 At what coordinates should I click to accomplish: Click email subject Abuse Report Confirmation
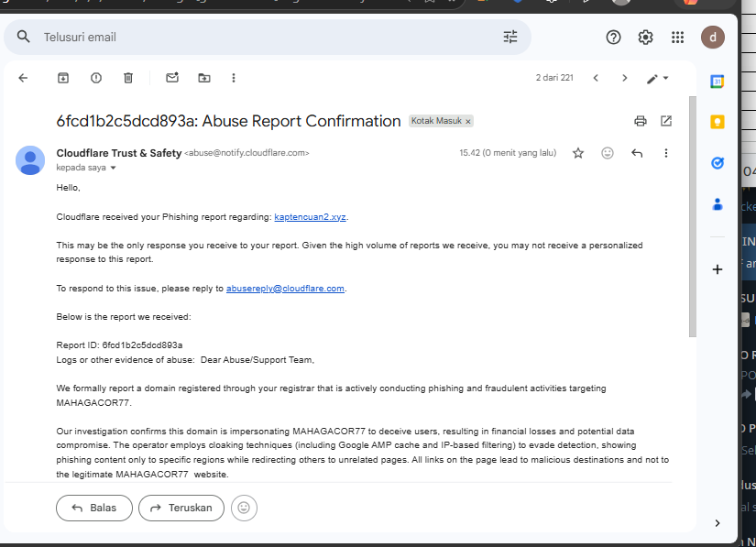click(x=228, y=121)
